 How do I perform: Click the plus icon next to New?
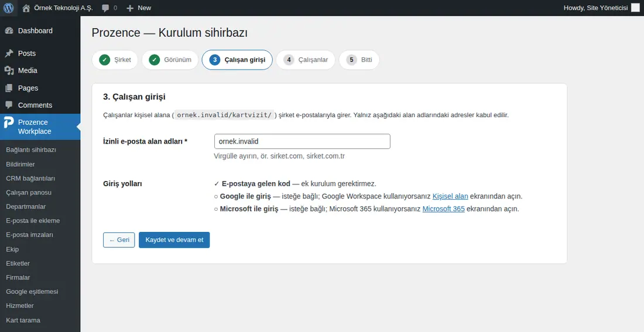pos(130,8)
